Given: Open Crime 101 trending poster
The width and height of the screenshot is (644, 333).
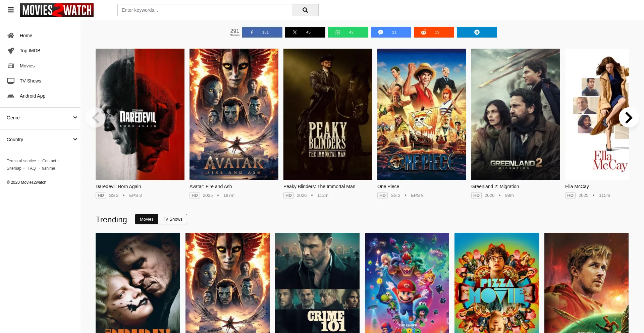Looking at the screenshot, I should pos(317,283).
